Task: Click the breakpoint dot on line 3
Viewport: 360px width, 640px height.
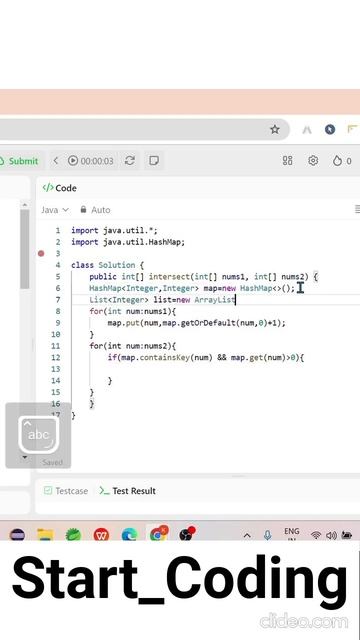Action: pos(41,253)
